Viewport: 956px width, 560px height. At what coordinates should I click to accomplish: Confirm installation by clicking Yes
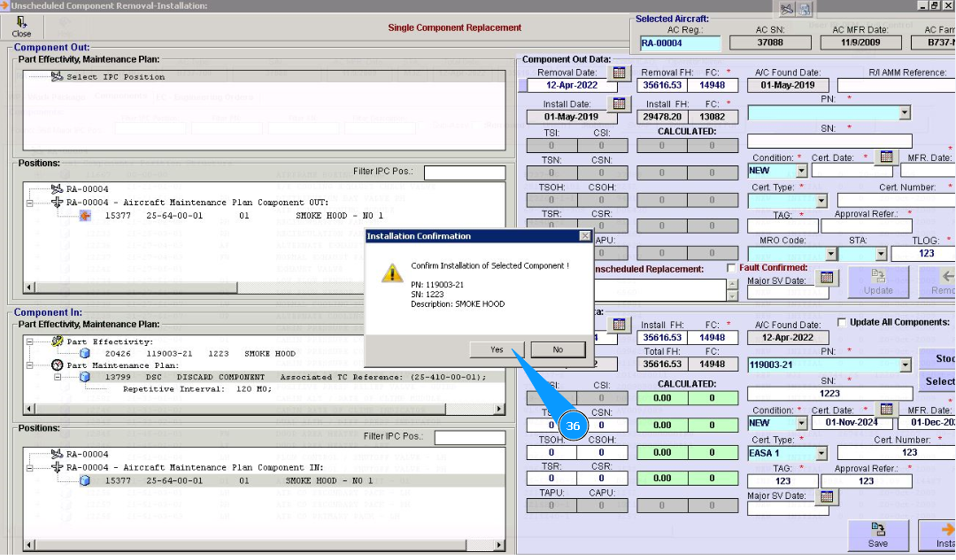(x=497, y=349)
